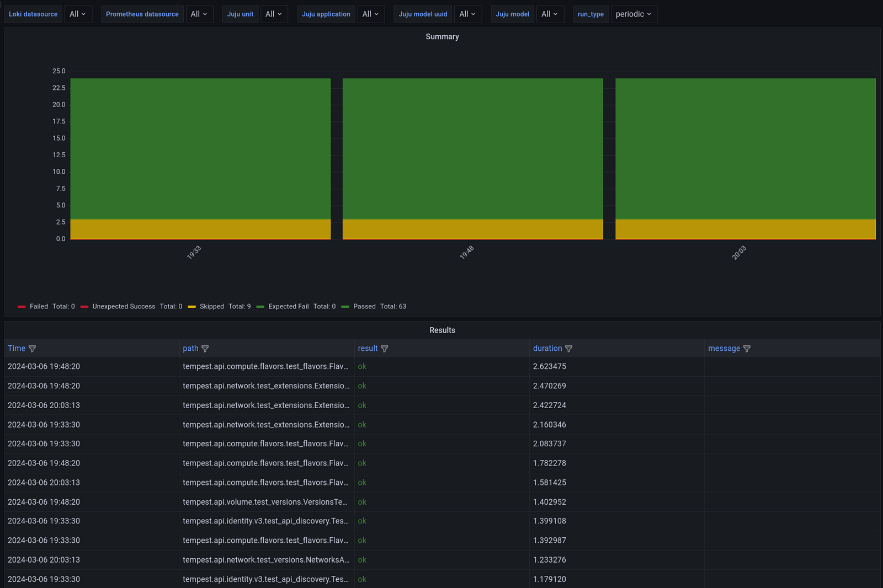Open the filter for the Time column

click(32, 348)
